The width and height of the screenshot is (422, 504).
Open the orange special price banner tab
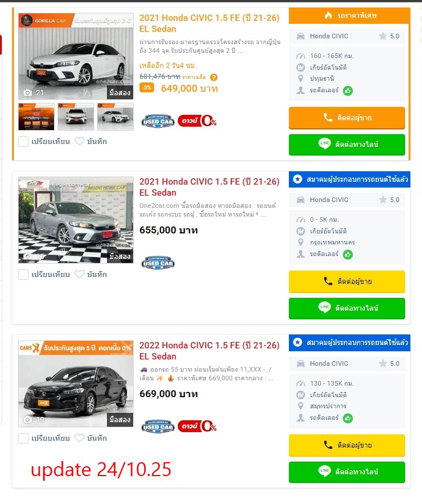(x=349, y=16)
